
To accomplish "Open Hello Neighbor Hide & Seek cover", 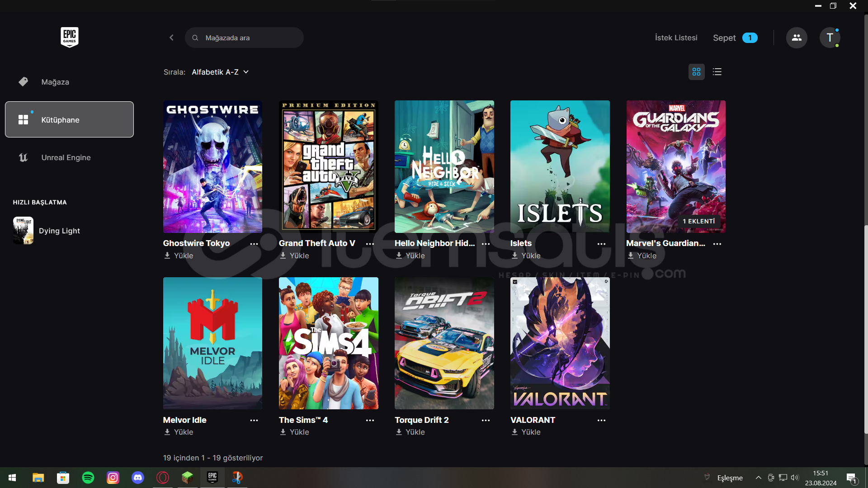I will 444,166.
